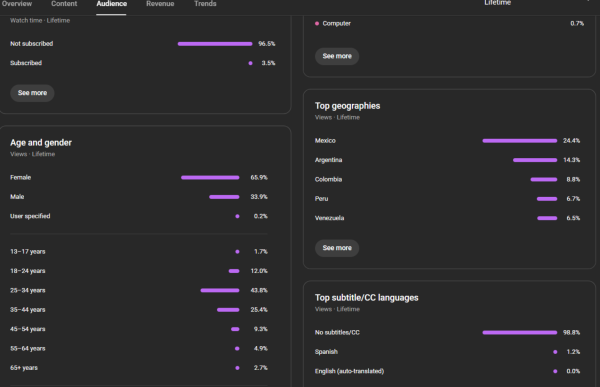Viewport: 600px width, 387px height.
Task: Click the 25–34 years views bar
Action: (220, 291)
